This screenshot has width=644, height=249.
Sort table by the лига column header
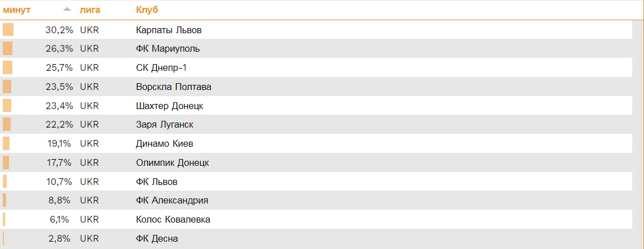90,10
